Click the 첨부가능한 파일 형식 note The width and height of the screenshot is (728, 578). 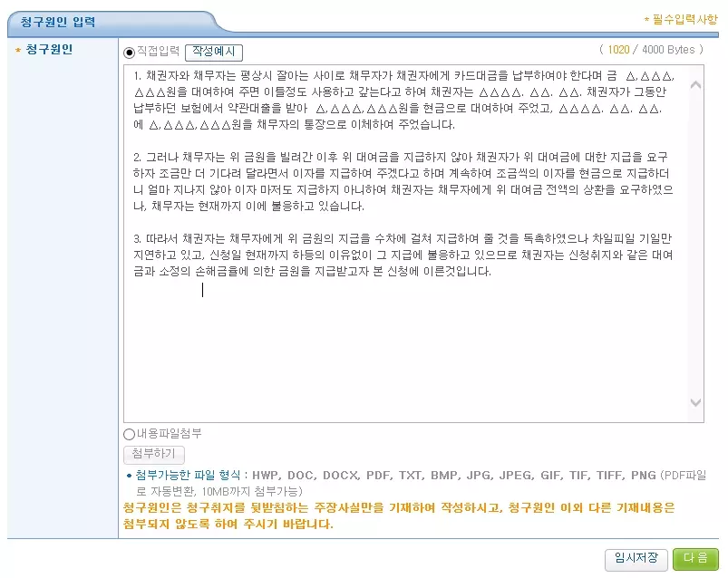point(416,483)
